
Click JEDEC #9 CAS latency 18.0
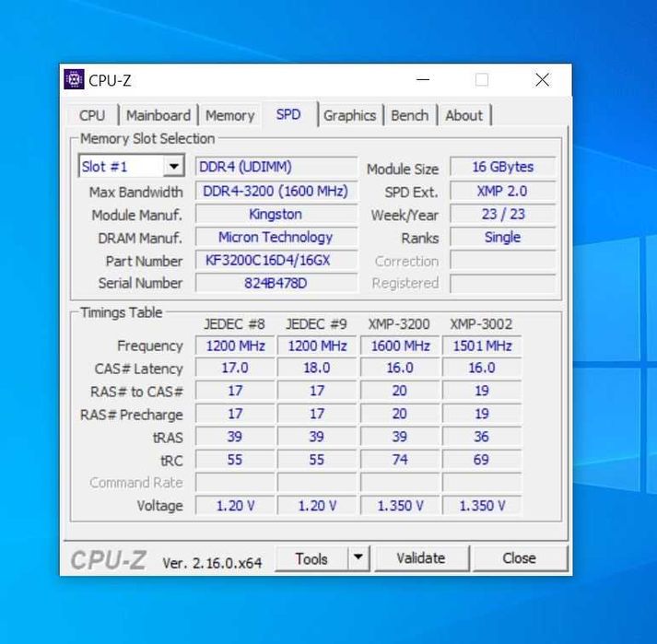[x=317, y=368]
